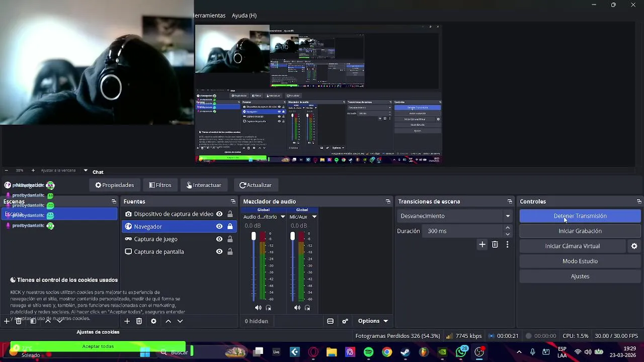This screenshot has width=644, height=362.
Task: Float the Fuentes dock panel
Action: pos(233,201)
